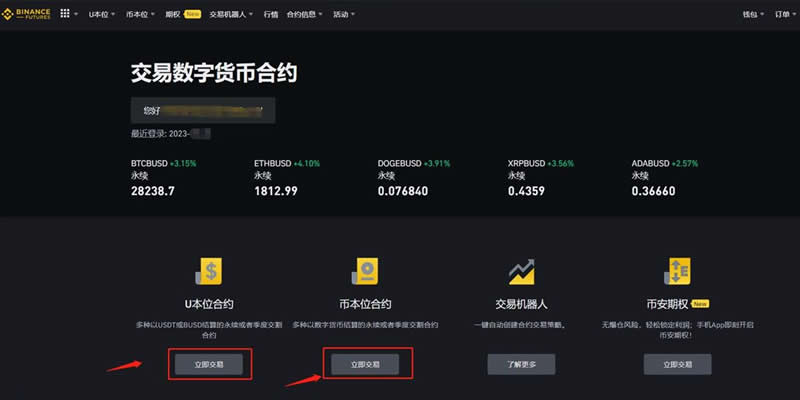Click the Binance Futures logo
This screenshot has height=400, width=800.
coord(29,14)
